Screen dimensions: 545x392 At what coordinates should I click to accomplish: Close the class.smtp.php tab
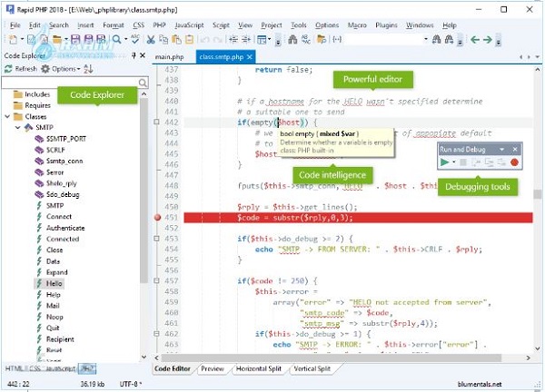coord(249,57)
